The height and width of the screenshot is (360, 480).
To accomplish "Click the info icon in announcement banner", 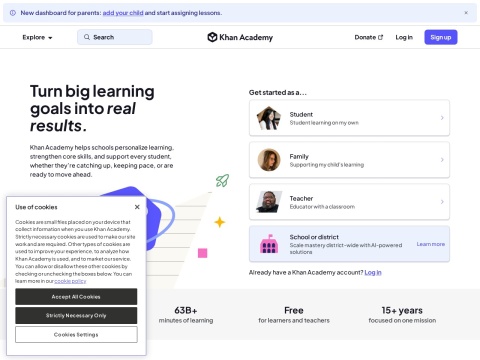I will click(13, 13).
